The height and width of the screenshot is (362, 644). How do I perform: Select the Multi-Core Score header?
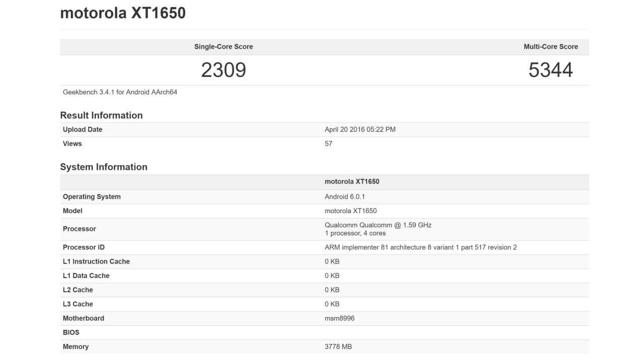coord(551,46)
